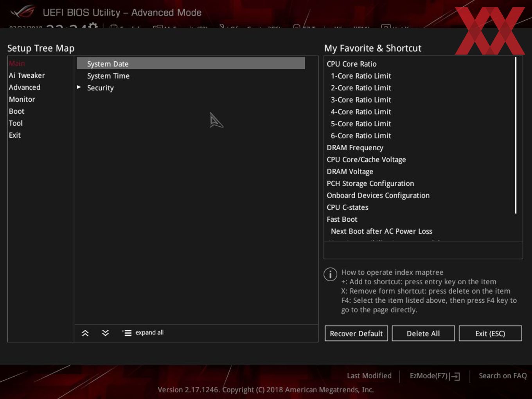Select CPU Core/Cache Voltage shortcut
The height and width of the screenshot is (399, 532).
pyautogui.click(x=366, y=160)
